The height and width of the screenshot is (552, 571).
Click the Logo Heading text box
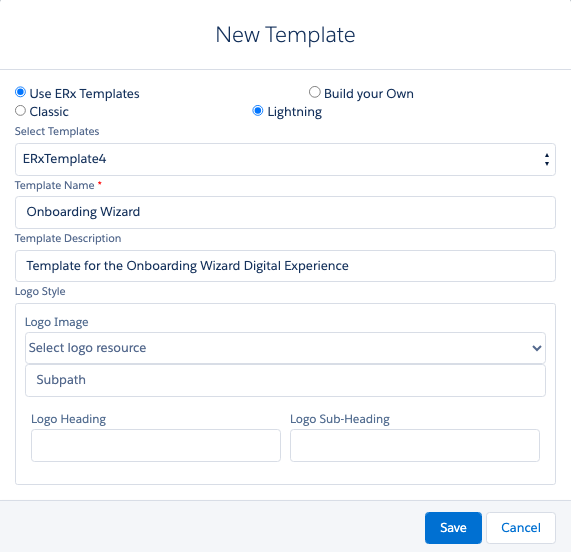156,445
